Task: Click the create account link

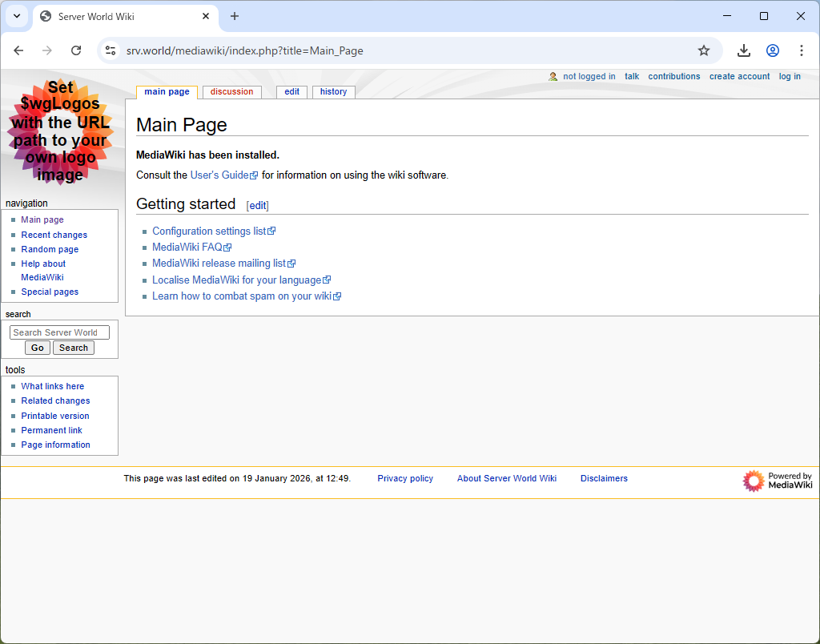Action: 739,76
